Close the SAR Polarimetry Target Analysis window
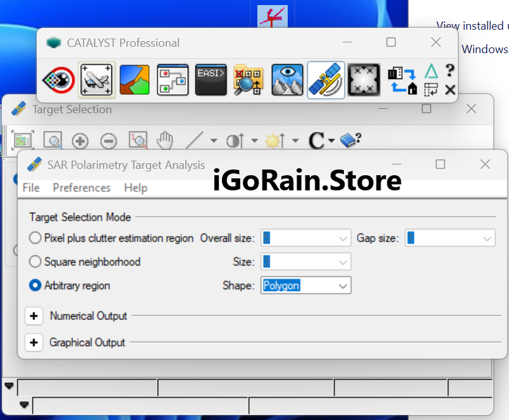 485,164
